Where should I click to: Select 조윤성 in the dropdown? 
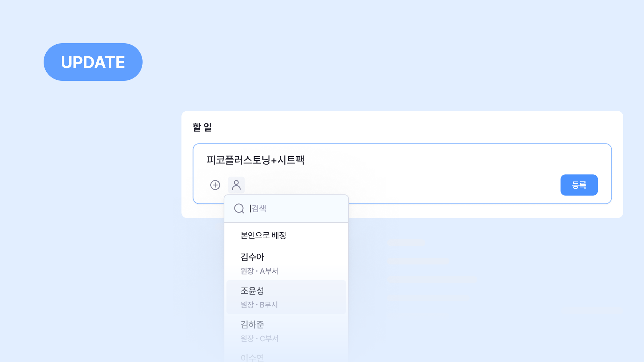point(252,291)
